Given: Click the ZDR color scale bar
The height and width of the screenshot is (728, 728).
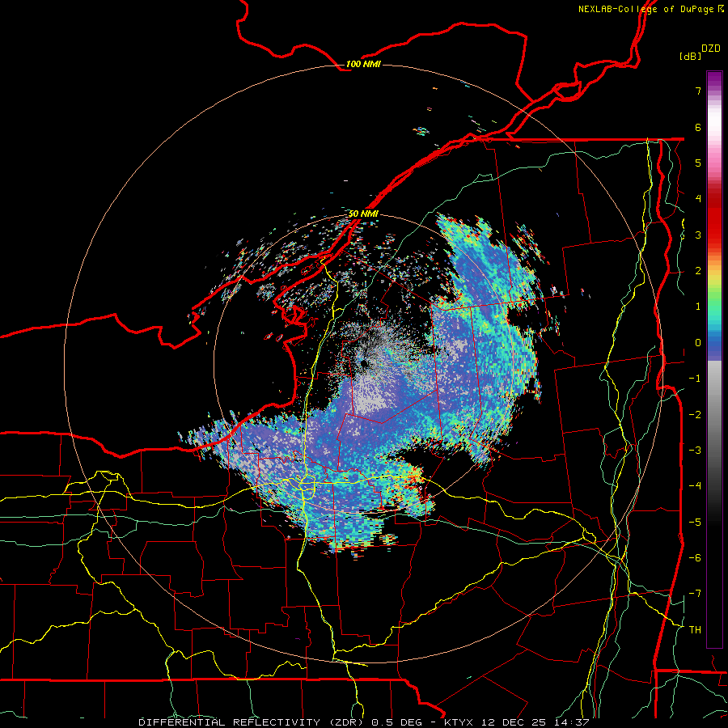Looking at the screenshot, I should tap(714, 359).
